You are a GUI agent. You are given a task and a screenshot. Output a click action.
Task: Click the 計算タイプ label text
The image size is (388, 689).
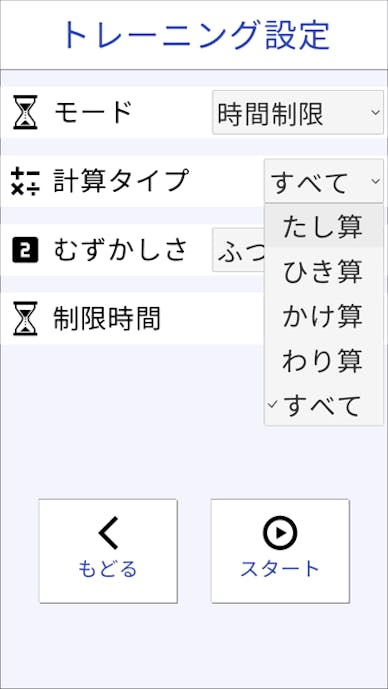point(121,181)
